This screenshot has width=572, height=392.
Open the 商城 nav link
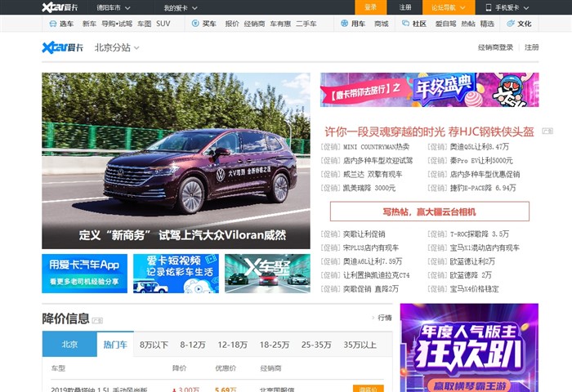point(382,24)
